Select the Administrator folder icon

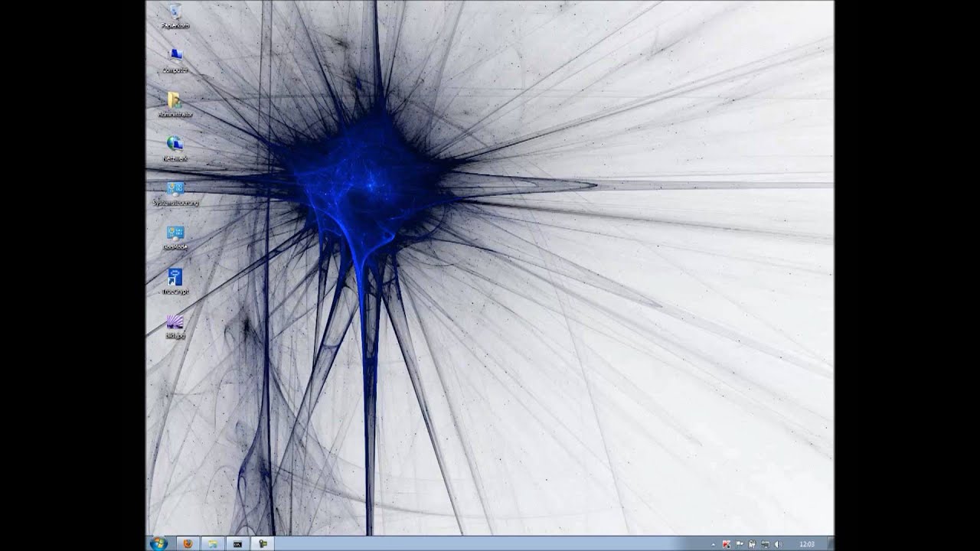175,104
